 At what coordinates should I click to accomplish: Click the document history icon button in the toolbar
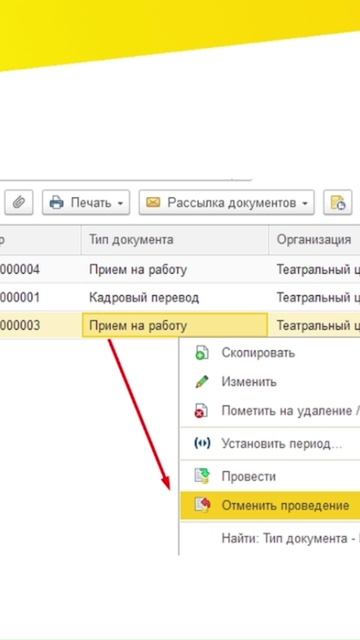point(338,202)
